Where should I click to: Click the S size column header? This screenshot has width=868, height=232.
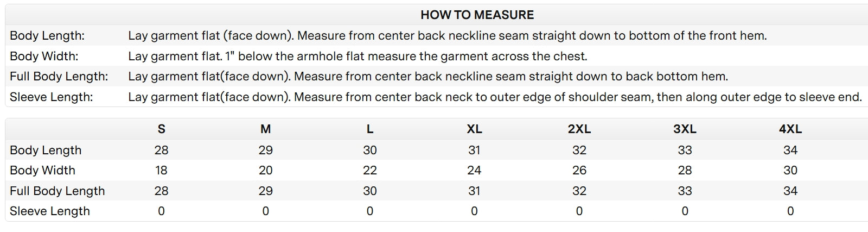pos(161,129)
